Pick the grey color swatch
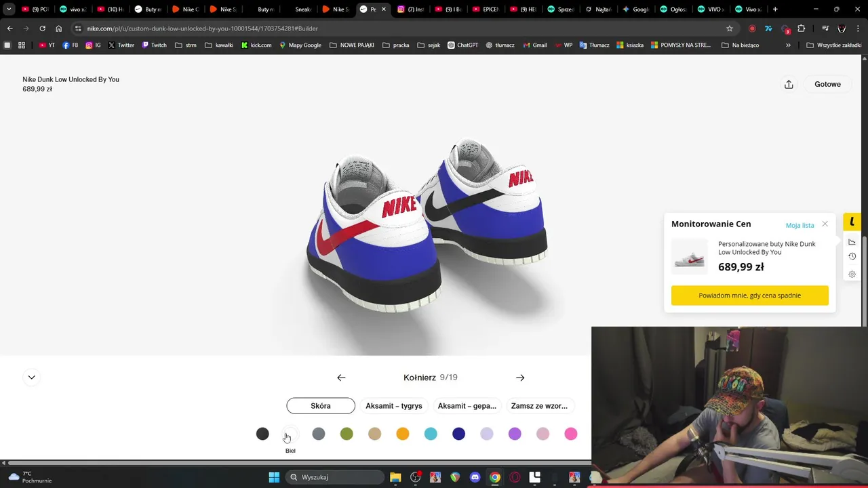This screenshot has height=488, width=868. [319, 434]
